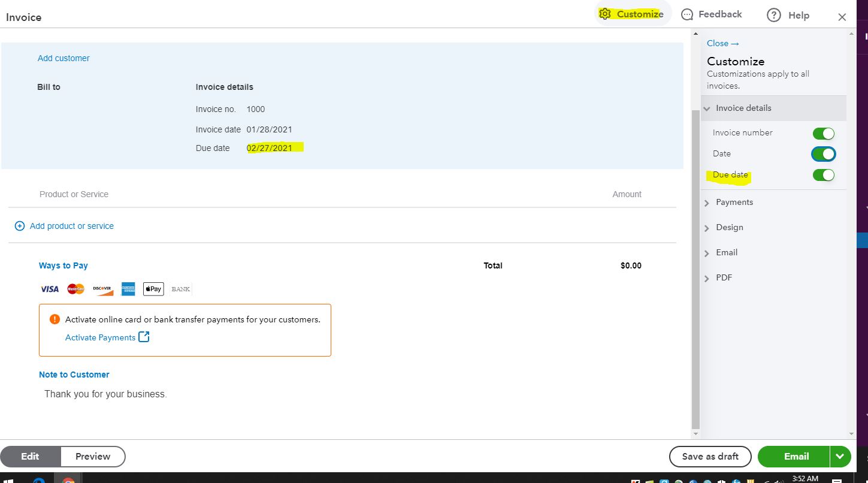
Task: Click the Add customer link
Action: pyautogui.click(x=63, y=58)
